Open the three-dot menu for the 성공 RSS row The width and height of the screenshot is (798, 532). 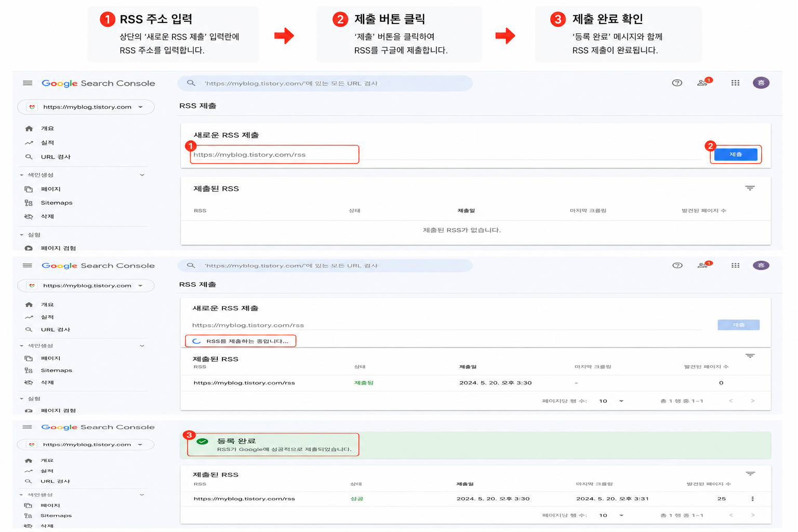752,499
